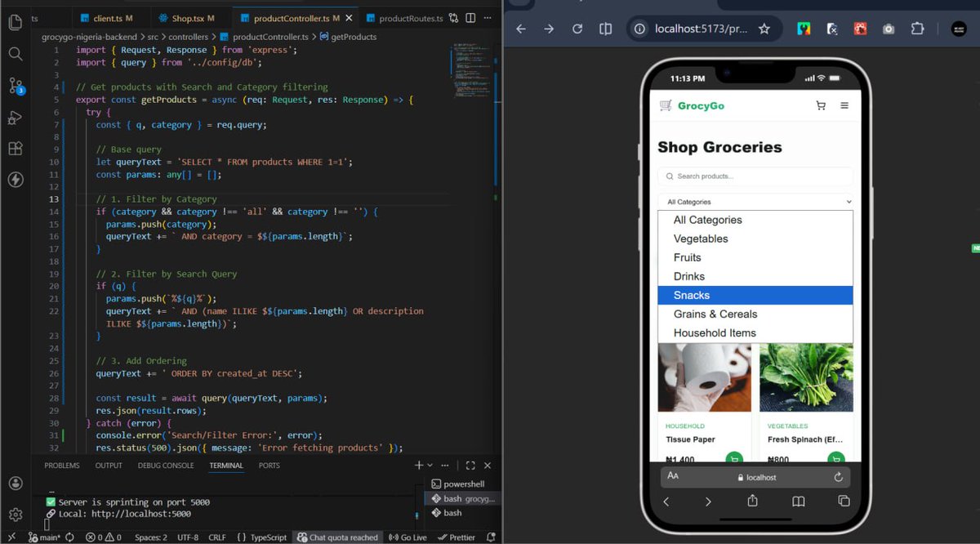Viewport: 980px width, 544px height.
Task: Close the productController.ts tab
Action: coord(350,18)
